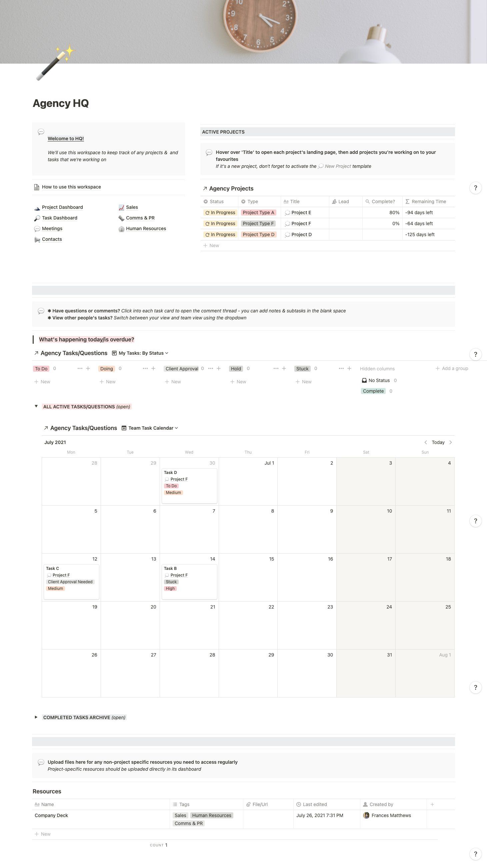Click the Tags column header in Resources
Viewport: 487px width, 868px height.
pos(206,804)
